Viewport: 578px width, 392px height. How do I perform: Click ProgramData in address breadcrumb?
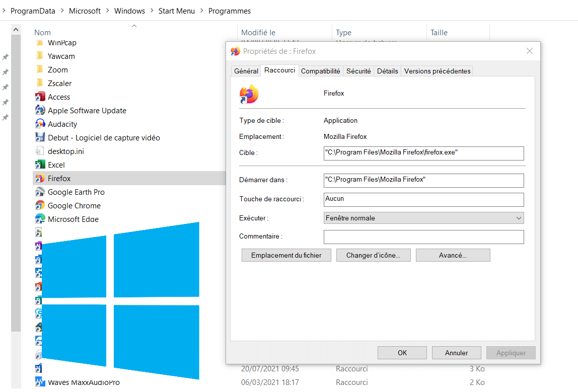pyautogui.click(x=33, y=11)
